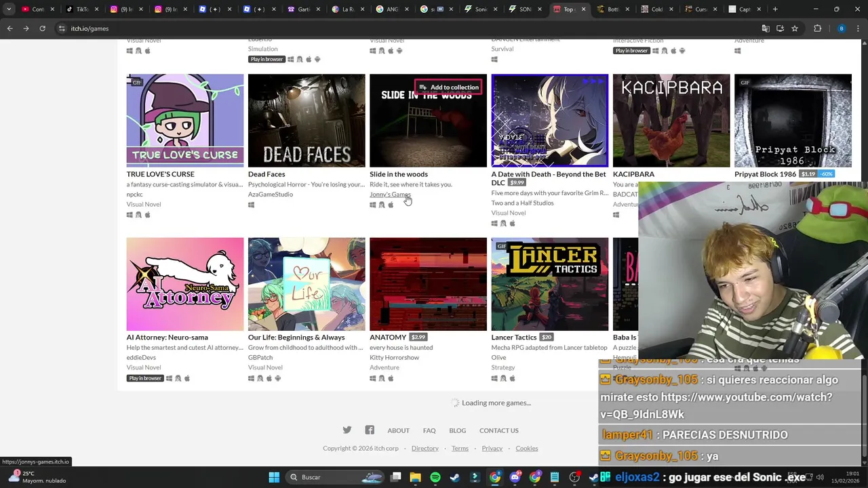
Task: Bookmark this page with the star icon
Action: tap(795, 28)
